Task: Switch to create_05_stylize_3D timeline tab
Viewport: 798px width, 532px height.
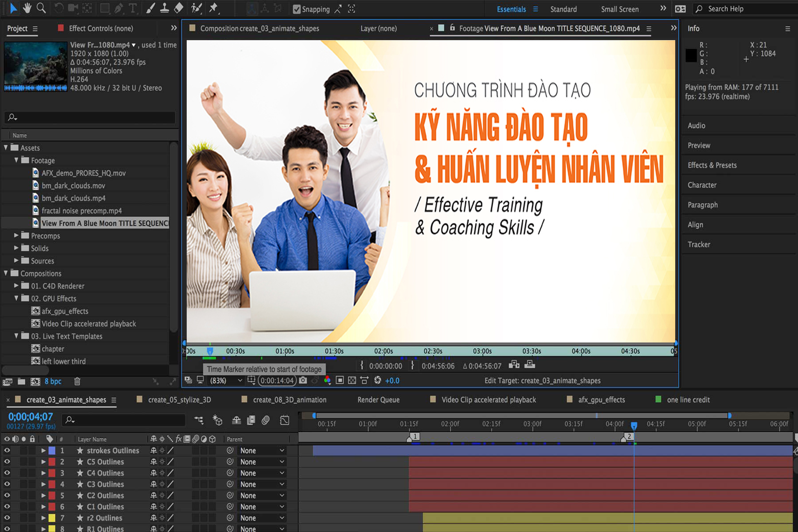Action: click(x=179, y=400)
